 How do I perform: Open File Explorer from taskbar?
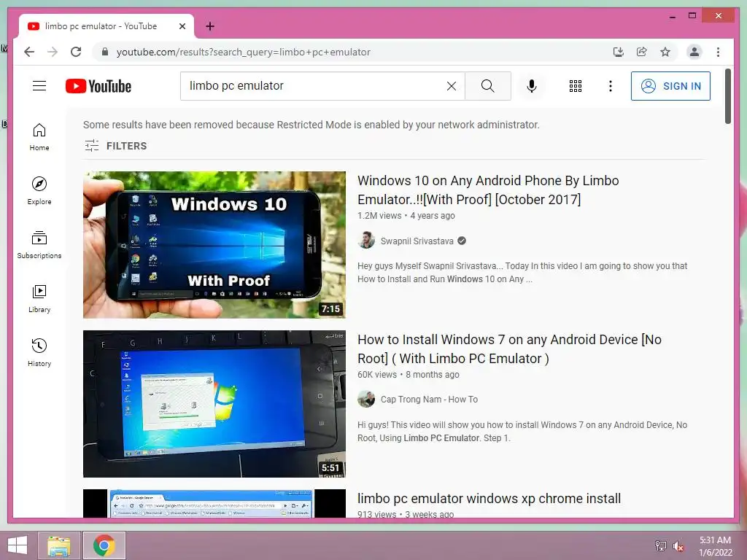tap(59, 545)
